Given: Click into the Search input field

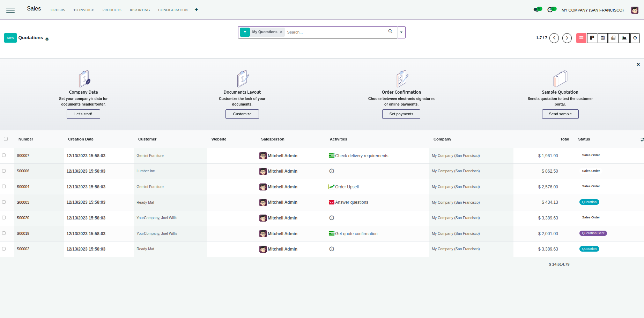Looking at the screenshot, I should (x=335, y=32).
